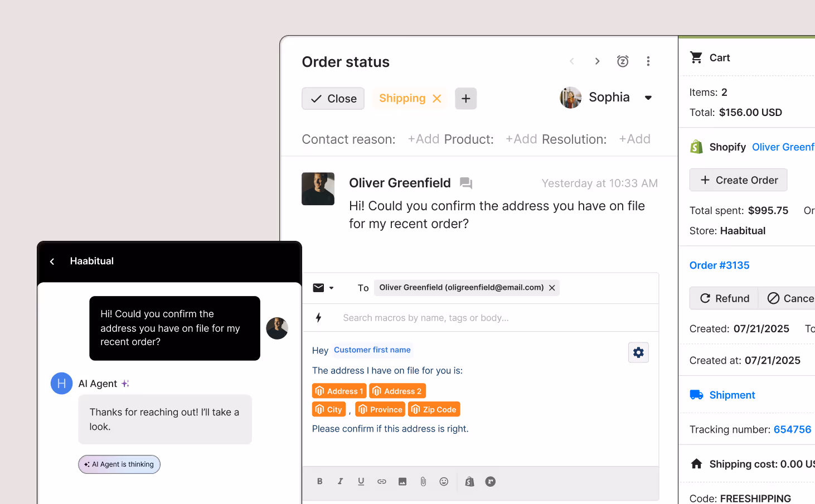Click 'Total: $156.00 USD' in Cart
This screenshot has height=504, width=815.
click(736, 113)
